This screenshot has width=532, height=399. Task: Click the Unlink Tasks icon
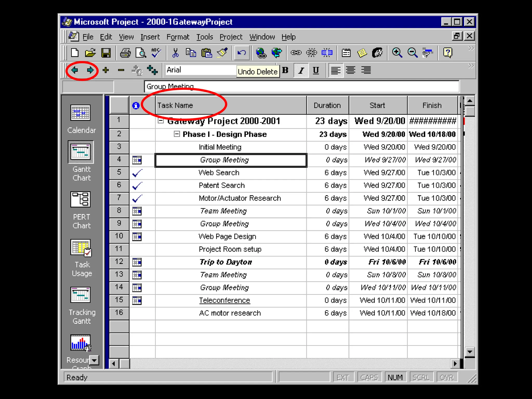(311, 53)
